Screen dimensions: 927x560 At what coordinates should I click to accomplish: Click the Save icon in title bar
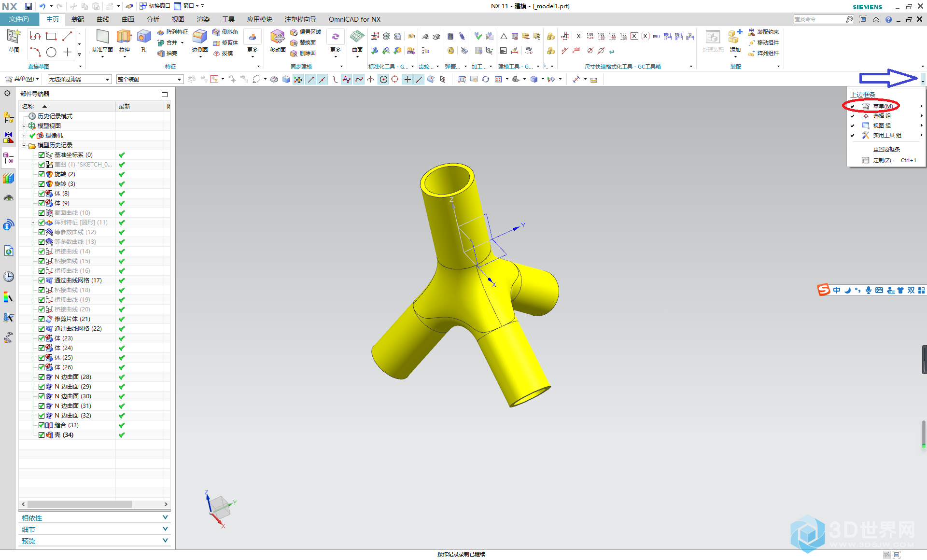point(28,6)
